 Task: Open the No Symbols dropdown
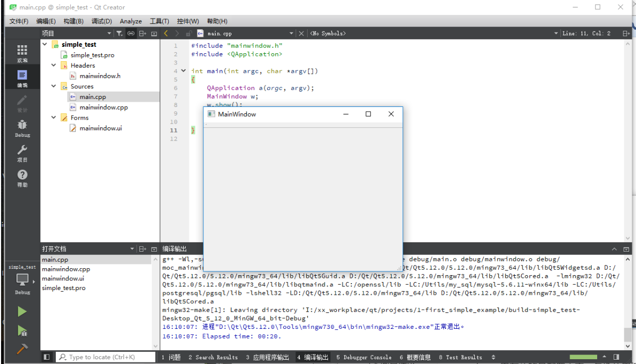(x=556, y=34)
